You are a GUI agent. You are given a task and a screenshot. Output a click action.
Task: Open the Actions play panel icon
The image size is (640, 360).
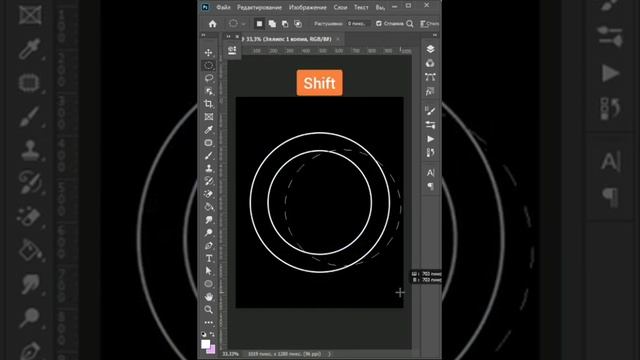pos(430,139)
